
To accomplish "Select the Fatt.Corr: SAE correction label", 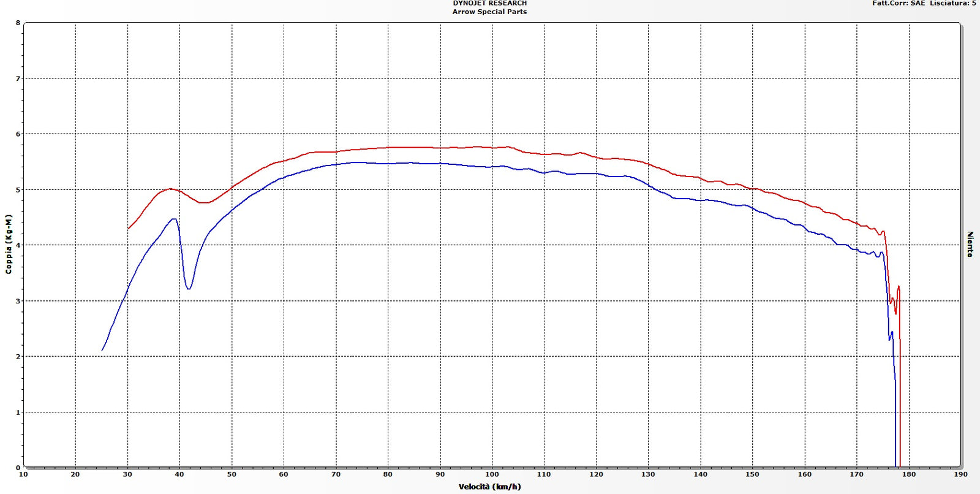I will tap(899, 3).
